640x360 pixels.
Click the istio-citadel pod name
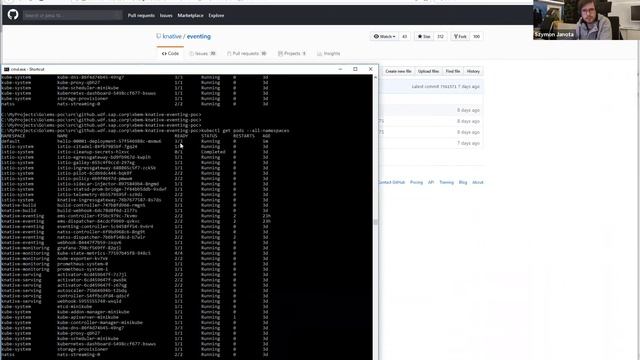pos(97,147)
